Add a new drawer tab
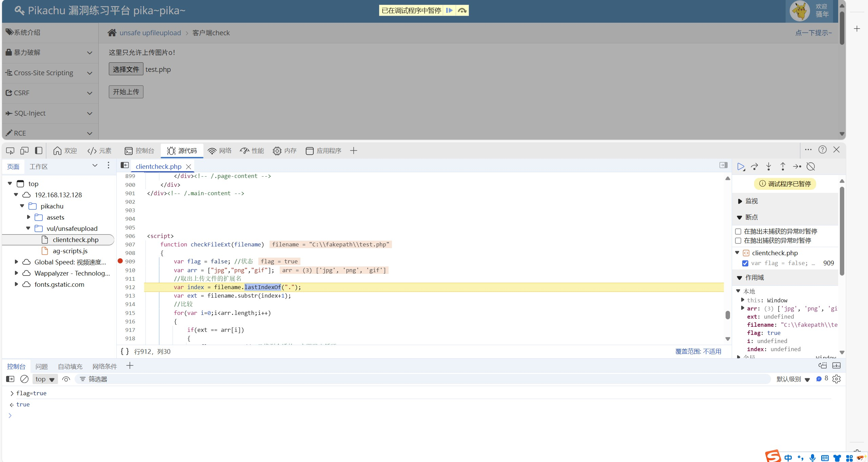 click(x=130, y=366)
